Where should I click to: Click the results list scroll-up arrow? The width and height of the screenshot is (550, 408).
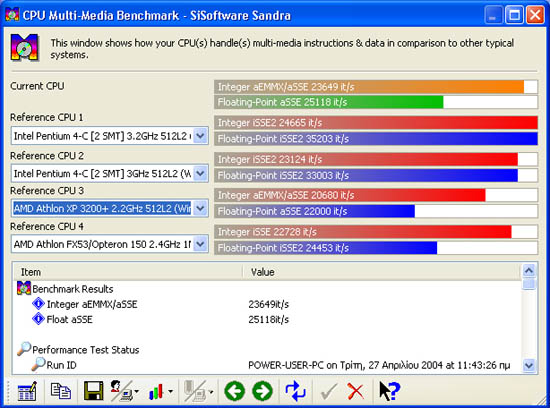point(529,271)
